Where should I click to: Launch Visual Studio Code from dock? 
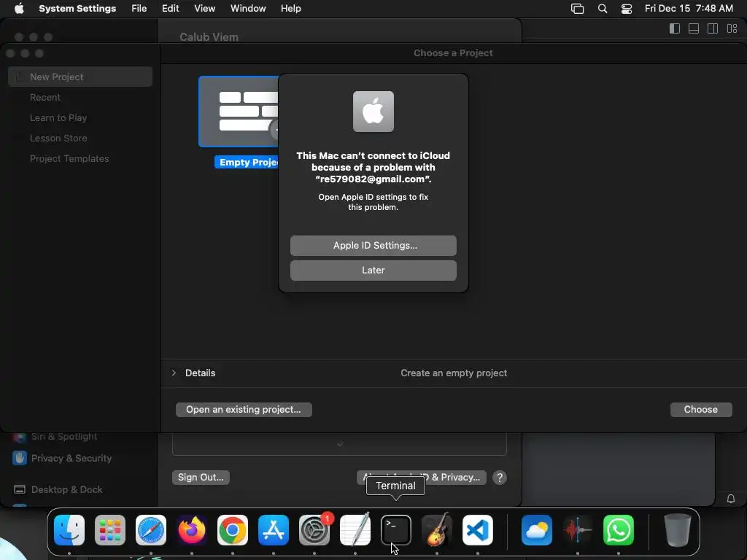477,530
